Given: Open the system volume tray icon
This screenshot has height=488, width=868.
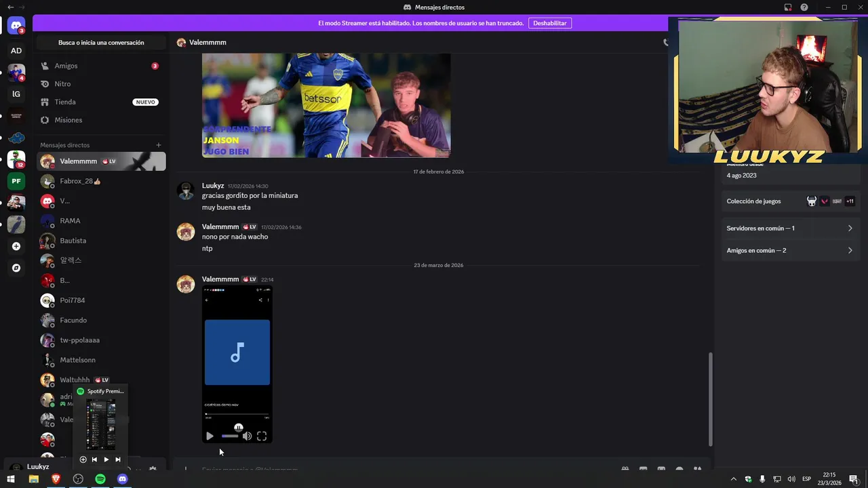Looking at the screenshot, I should coord(791,479).
